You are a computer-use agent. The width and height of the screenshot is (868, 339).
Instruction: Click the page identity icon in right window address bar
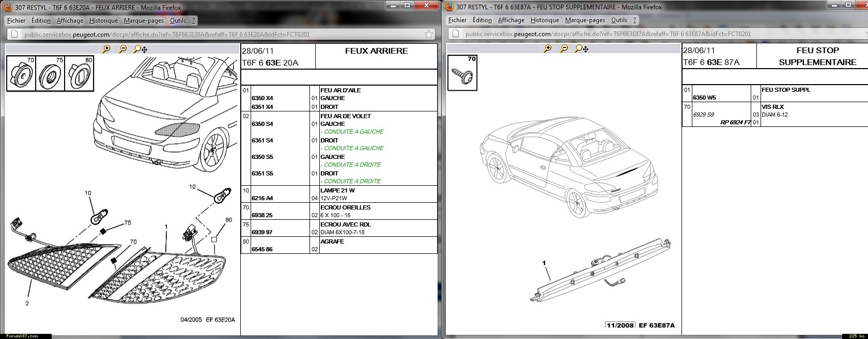pyautogui.click(x=455, y=34)
